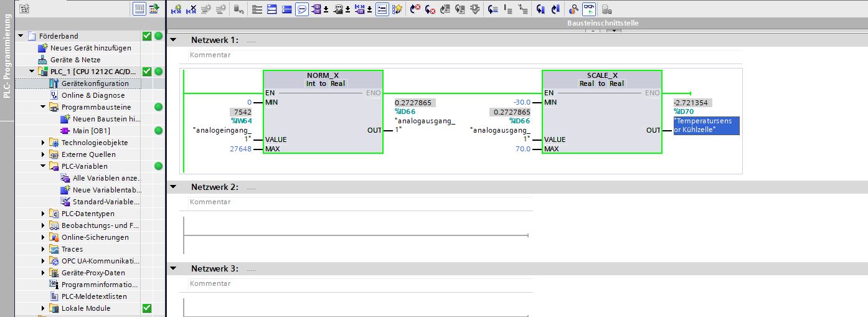Click the Bausteinschnittstelle header bar
The image size is (868, 317).
click(x=602, y=23)
